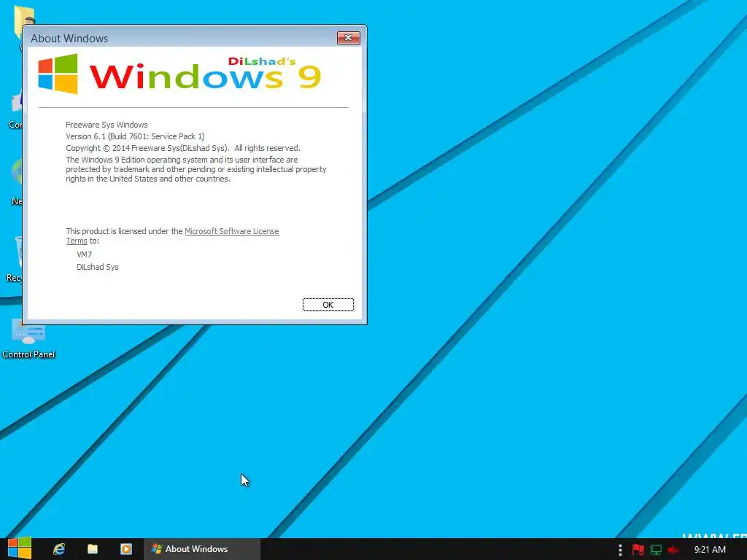Open the Start button on taskbar
Screen dimensions: 747x560
coord(20,548)
